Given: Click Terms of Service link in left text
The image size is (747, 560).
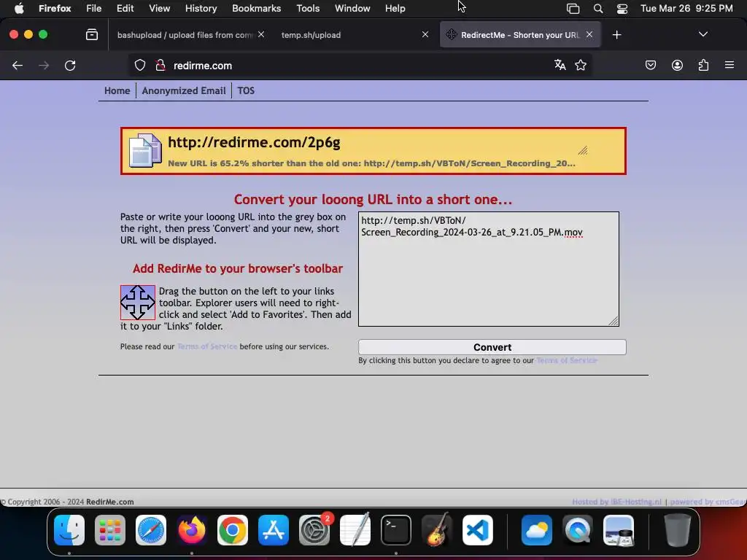Looking at the screenshot, I should click(x=207, y=346).
